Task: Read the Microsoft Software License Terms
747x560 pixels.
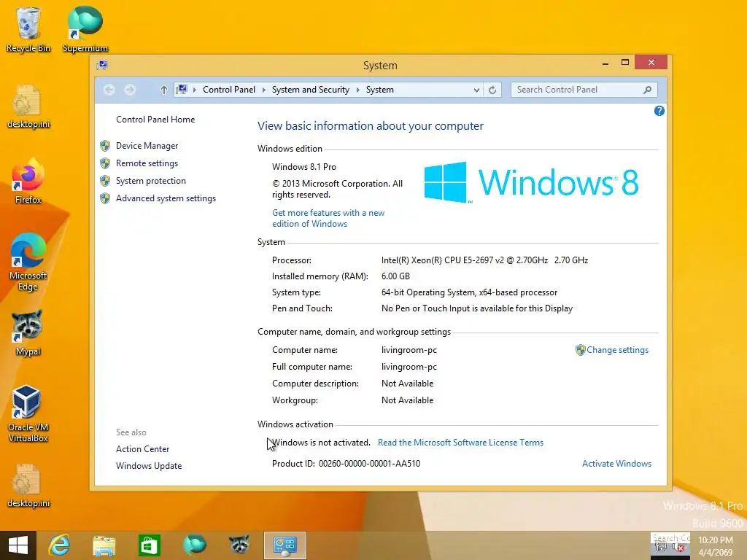Action: pos(460,443)
